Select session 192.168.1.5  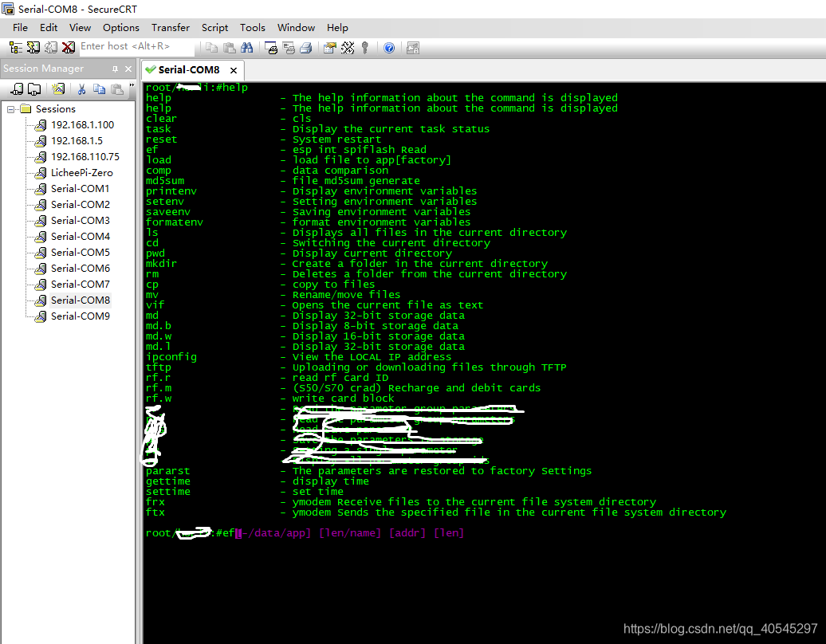click(77, 140)
